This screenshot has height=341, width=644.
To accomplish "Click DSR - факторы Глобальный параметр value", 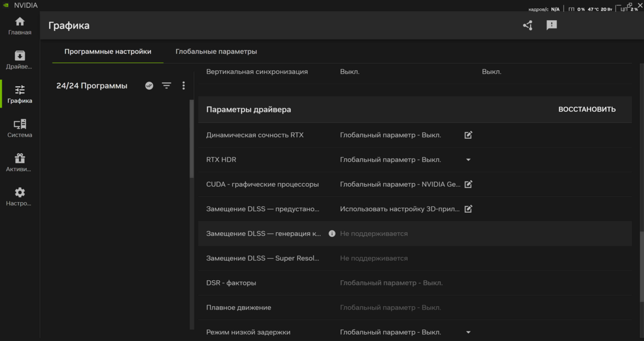I will click(x=391, y=282).
